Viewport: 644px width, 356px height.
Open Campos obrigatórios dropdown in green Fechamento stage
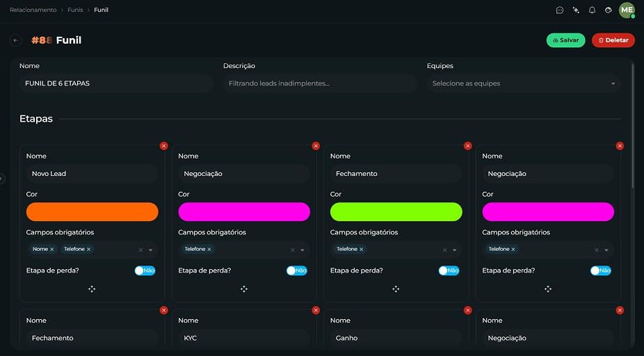pyautogui.click(x=455, y=250)
